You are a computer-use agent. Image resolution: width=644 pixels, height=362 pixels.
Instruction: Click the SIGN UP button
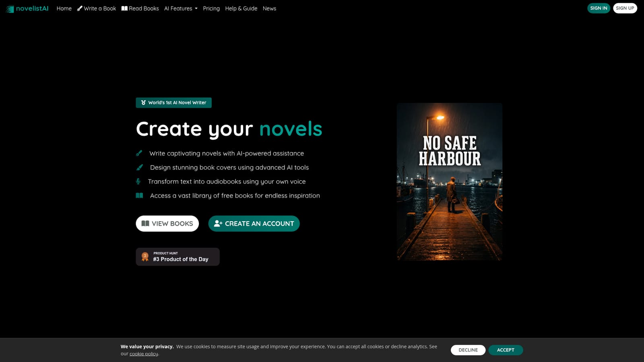tap(625, 8)
